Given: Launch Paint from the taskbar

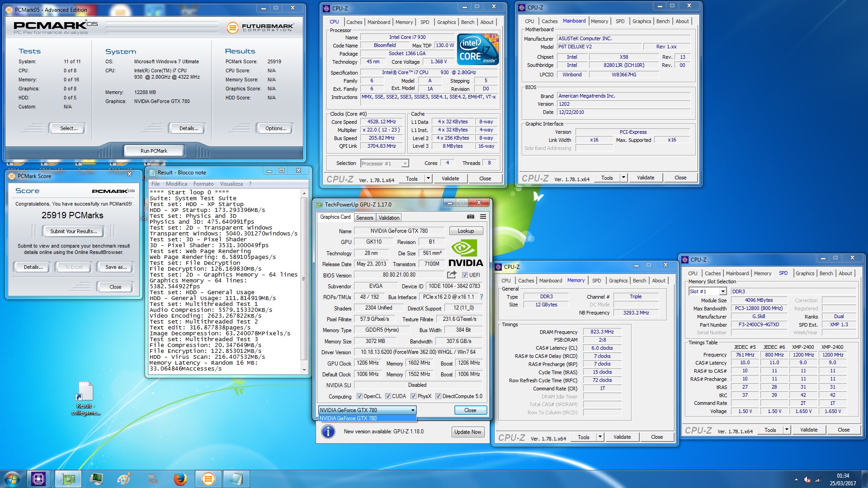Looking at the screenshot, I should (x=124, y=479).
